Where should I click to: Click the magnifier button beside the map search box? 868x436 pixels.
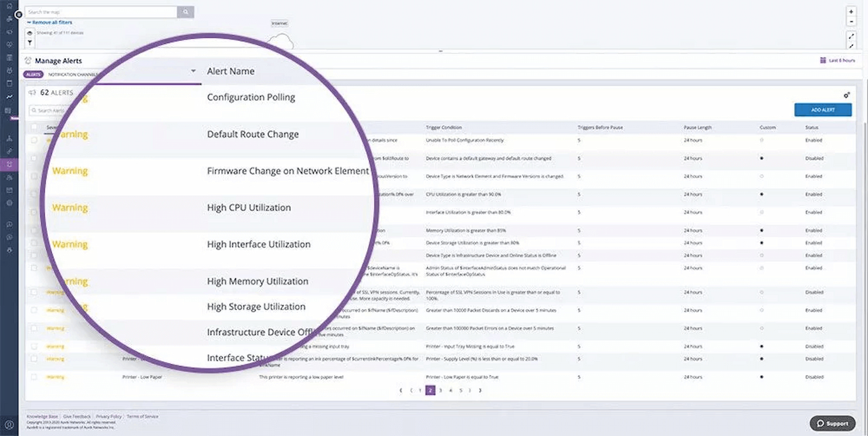(x=185, y=11)
